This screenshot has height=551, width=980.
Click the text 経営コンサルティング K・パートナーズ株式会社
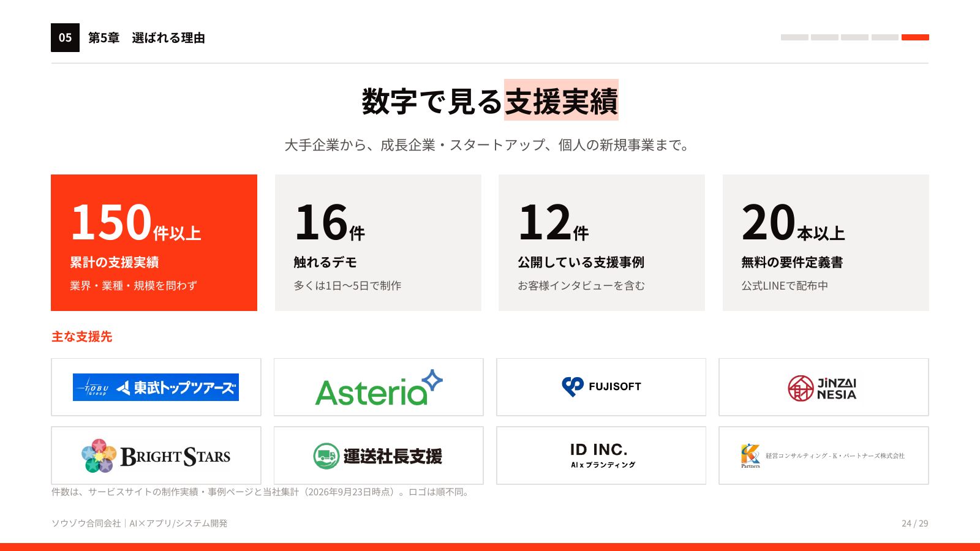point(835,456)
